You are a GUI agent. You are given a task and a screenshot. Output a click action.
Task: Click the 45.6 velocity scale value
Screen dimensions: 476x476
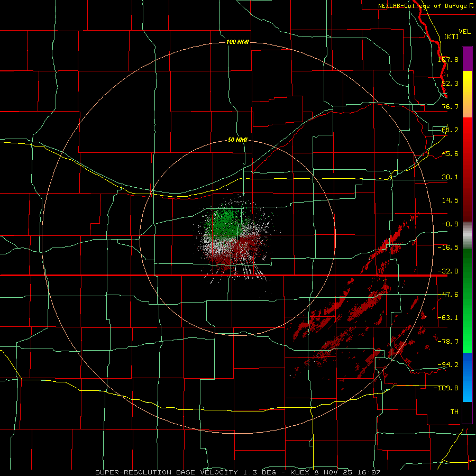(450, 153)
